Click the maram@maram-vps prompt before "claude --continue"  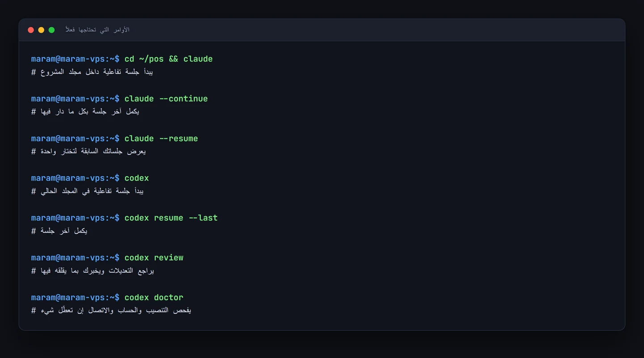pos(75,99)
